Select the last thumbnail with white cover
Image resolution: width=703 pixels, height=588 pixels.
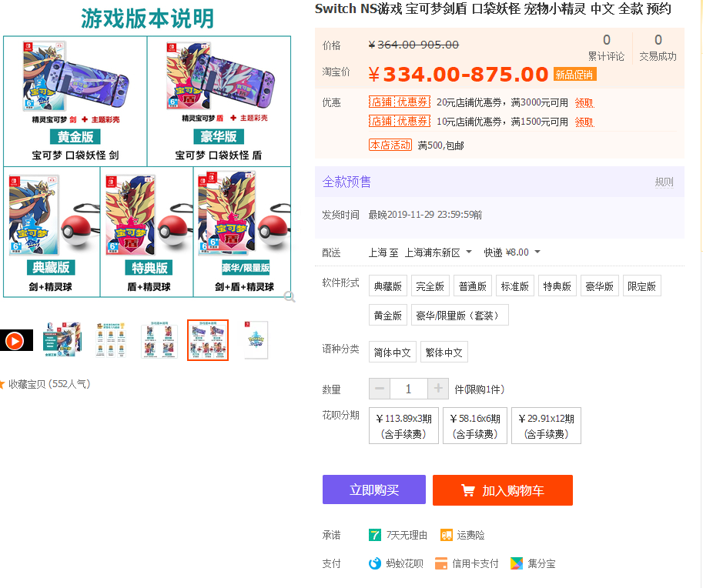click(256, 339)
